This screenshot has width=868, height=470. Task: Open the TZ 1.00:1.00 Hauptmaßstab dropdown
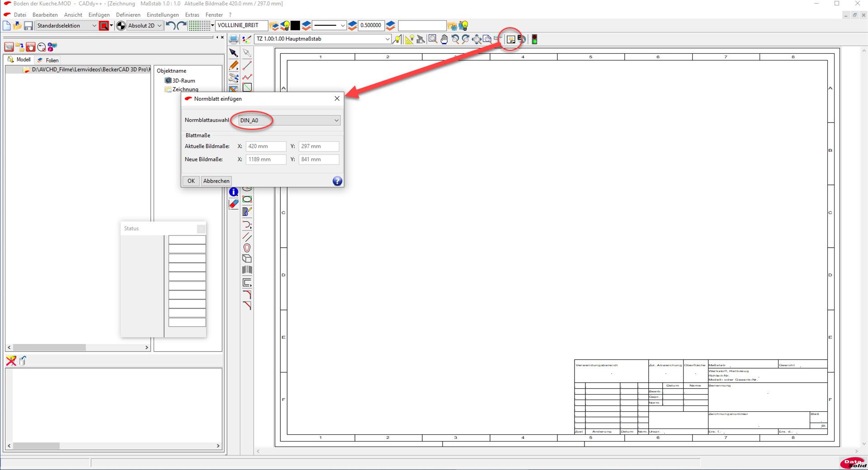[x=322, y=39]
